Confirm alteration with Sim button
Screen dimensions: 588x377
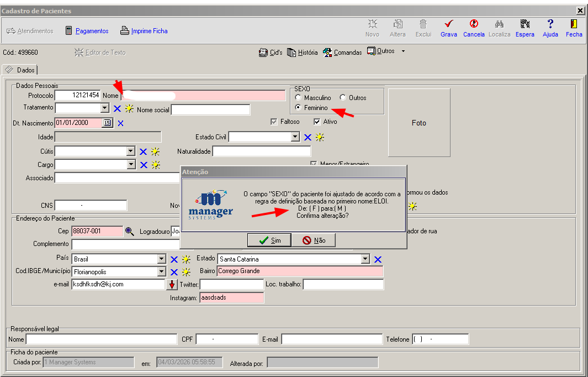269,240
